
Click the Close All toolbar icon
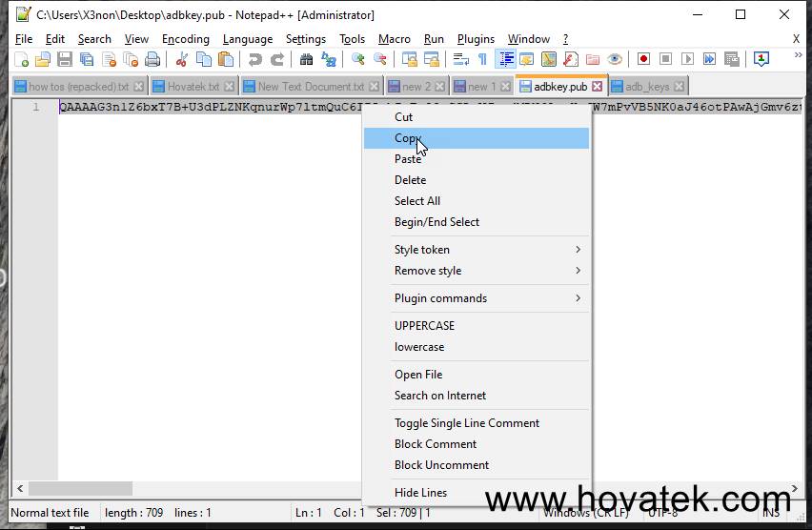[131, 60]
